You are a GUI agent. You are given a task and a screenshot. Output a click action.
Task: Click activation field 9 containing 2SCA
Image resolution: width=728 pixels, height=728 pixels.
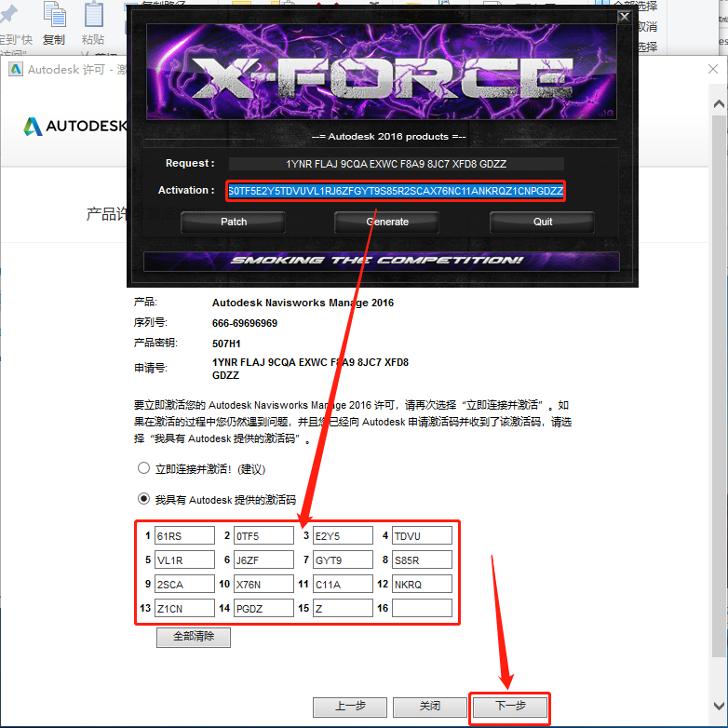[x=184, y=584]
